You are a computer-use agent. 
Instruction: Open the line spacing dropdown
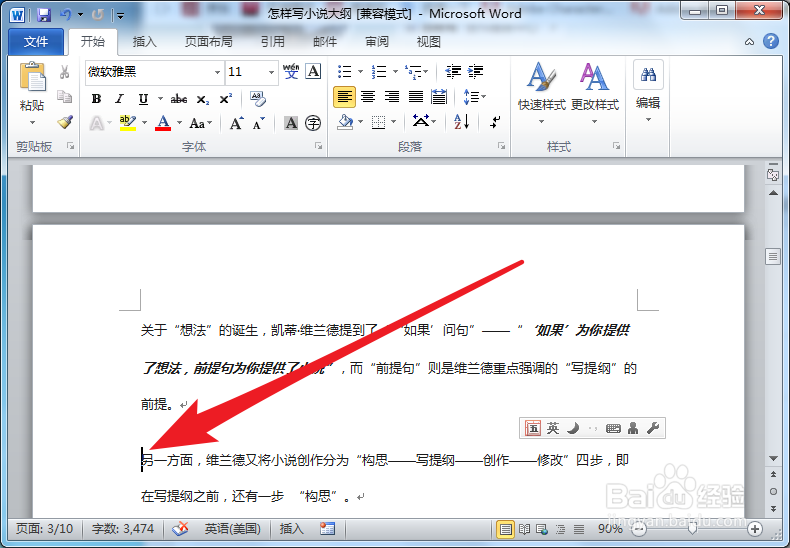pyautogui.click(x=475, y=96)
